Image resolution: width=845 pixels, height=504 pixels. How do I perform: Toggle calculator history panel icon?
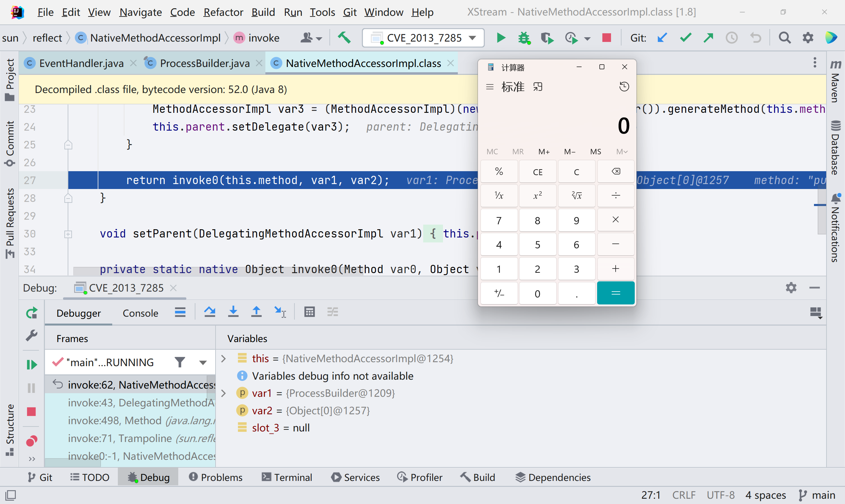(624, 87)
